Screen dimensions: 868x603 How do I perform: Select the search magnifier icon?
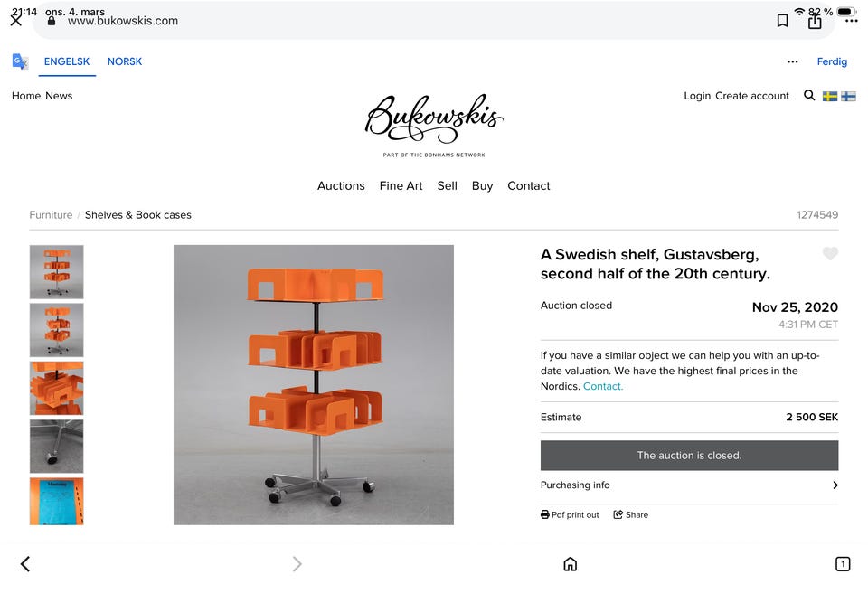coord(809,95)
